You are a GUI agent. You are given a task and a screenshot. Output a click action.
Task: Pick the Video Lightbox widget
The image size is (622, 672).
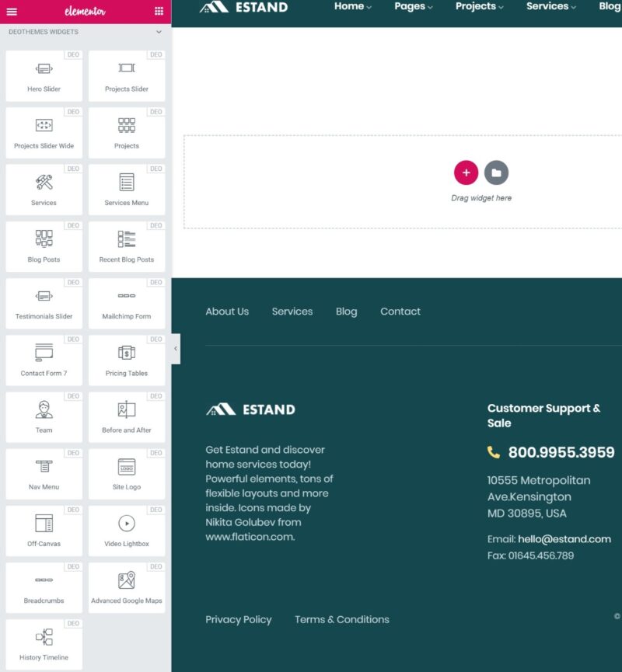click(127, 531)
